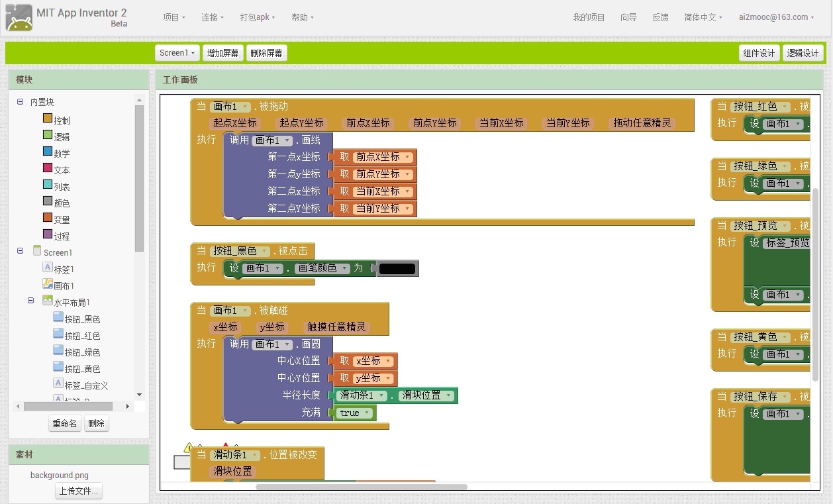
Task: Collapse the 水平布局1 tree node
Action: (x=30, y=300)
